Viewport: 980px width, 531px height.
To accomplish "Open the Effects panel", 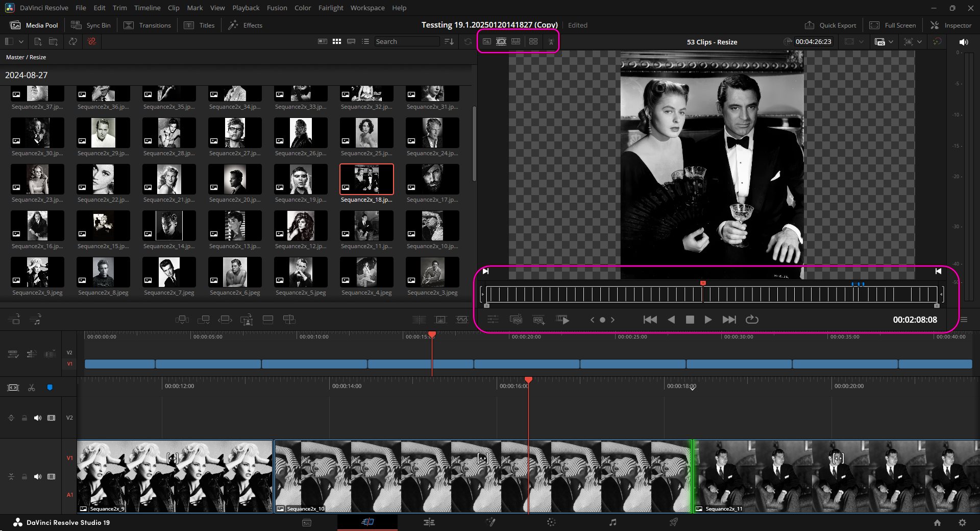I will point(245,25).
